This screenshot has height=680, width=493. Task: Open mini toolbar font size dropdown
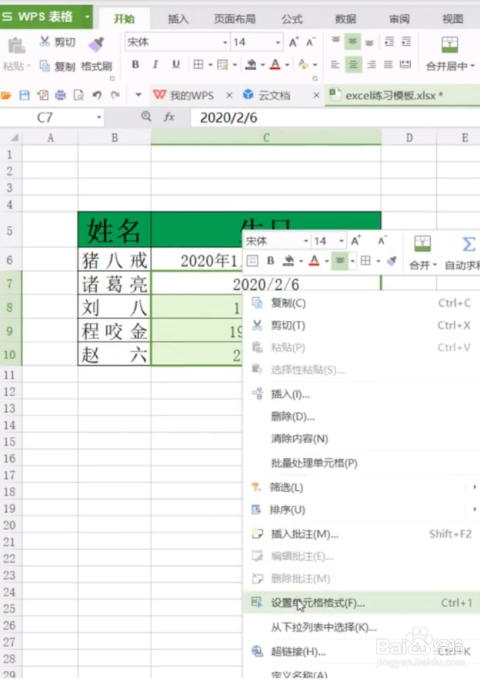341,241
